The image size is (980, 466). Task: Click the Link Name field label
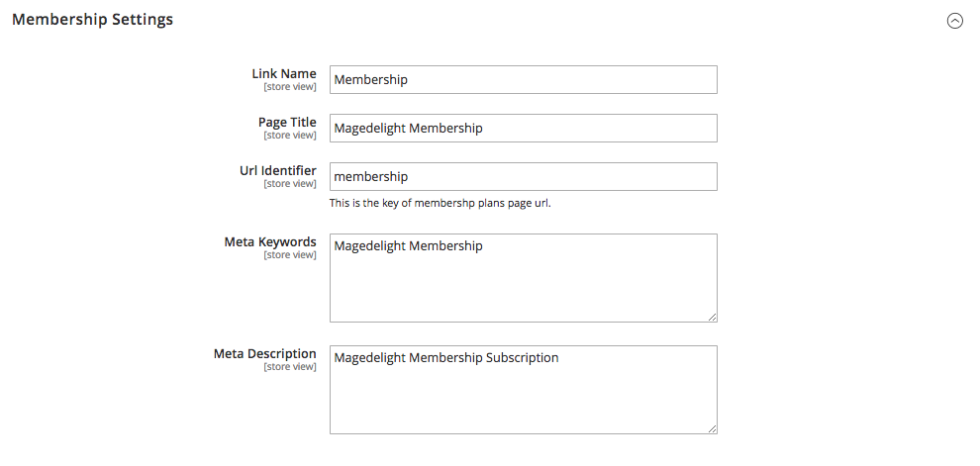(284, 74)
